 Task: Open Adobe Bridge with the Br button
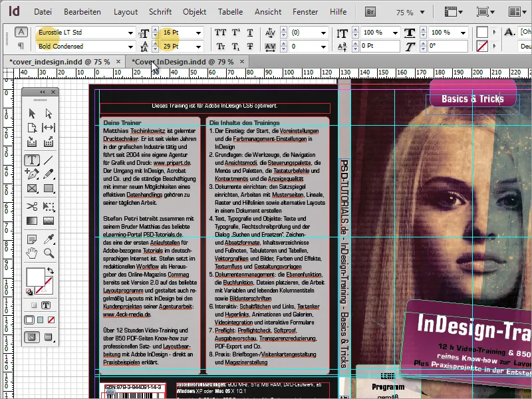coord(370,12)
